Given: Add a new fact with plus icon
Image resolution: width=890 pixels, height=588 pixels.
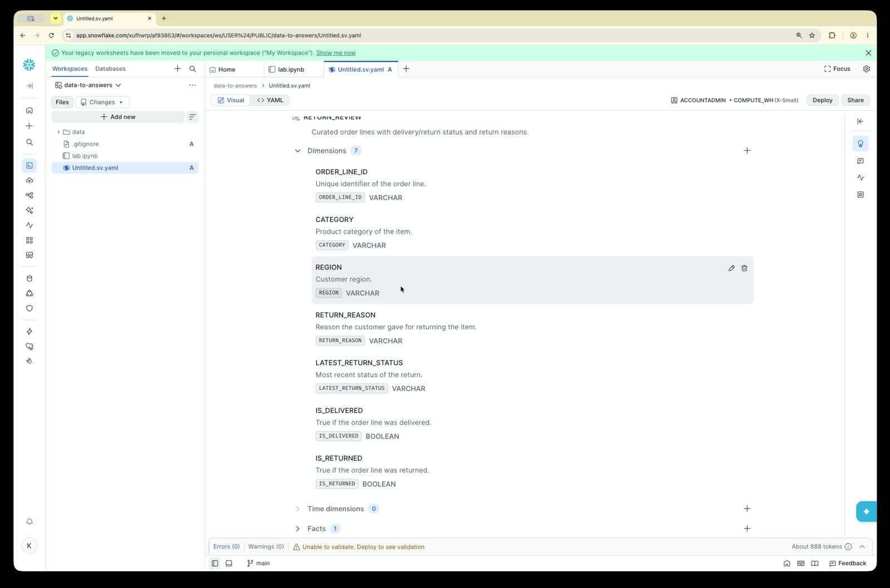Looking at the screenshot, I should (x=747, y=528).
